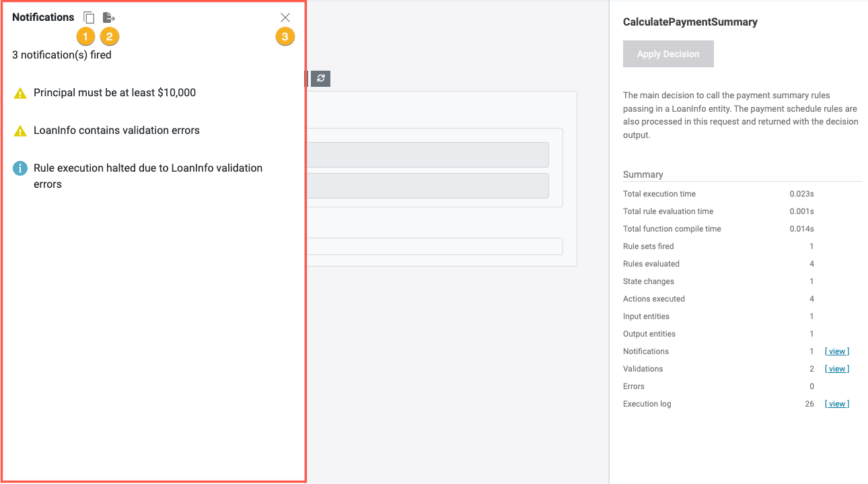Image resolution: width=868 pixels, height=484 pixels.
Task: Click the export notifications icon
Action: point(109,18)
